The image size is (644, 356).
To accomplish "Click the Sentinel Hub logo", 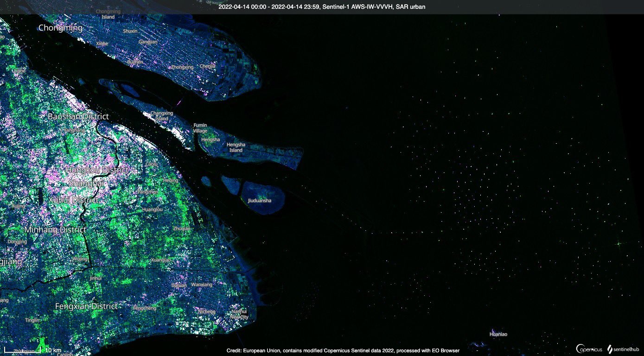I will click(x=624, y=349).
